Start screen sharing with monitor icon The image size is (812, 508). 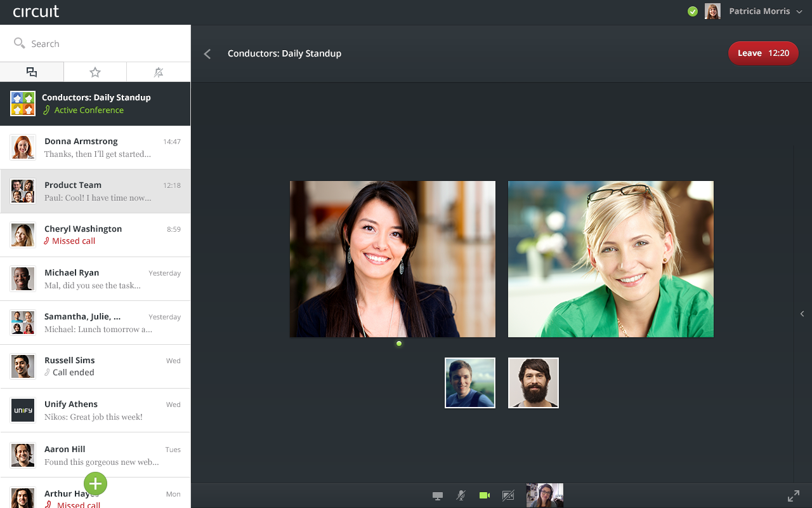pos(438,496)
